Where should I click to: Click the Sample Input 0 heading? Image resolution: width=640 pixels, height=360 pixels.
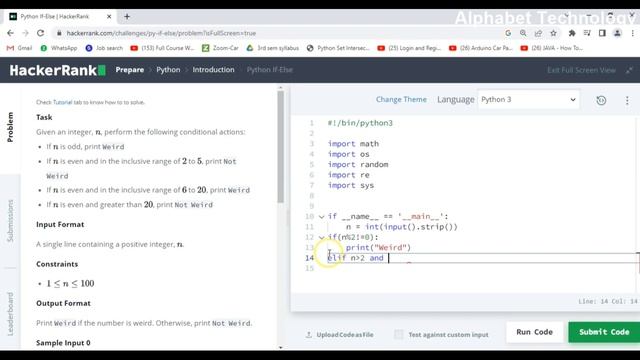tap(63, 343)
